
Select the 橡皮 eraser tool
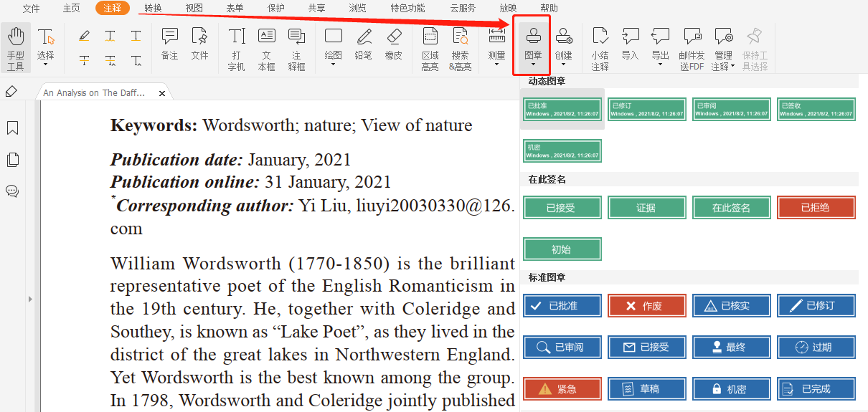394,44
